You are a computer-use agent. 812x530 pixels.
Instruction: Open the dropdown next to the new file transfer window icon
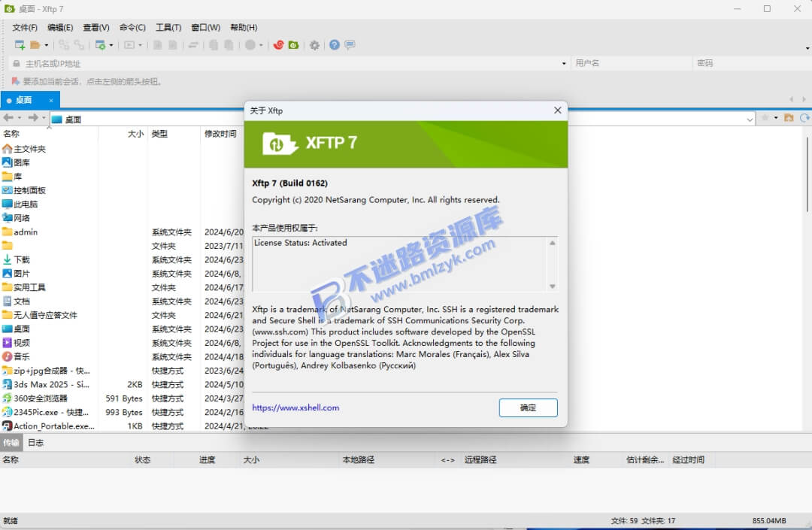pyautogui.click(x=111, y=46)
